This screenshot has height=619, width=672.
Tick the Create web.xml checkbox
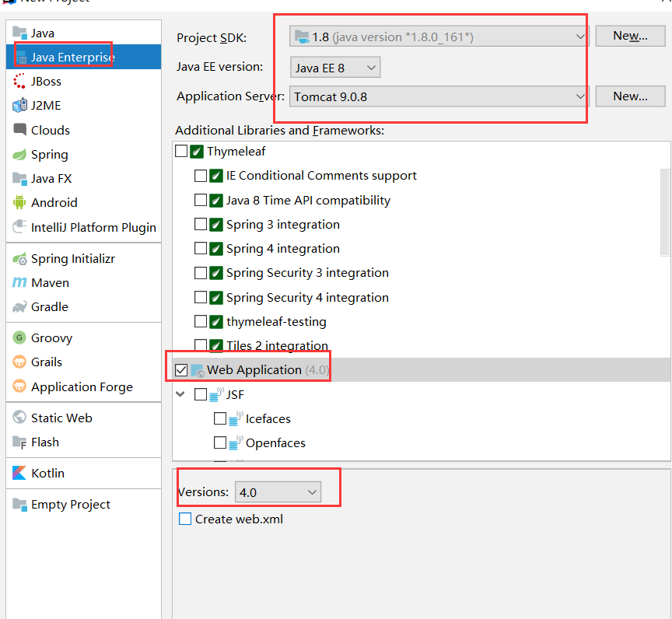185,519
